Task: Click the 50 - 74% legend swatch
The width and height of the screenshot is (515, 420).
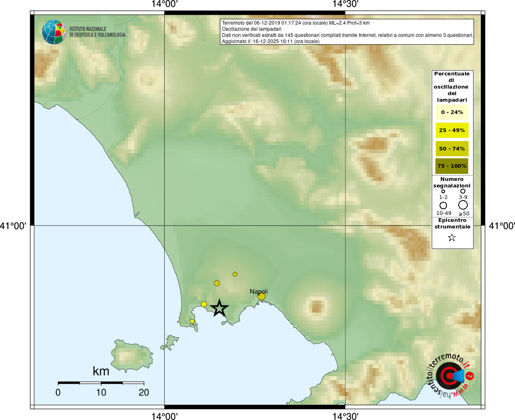Action: tap(452, 148)
